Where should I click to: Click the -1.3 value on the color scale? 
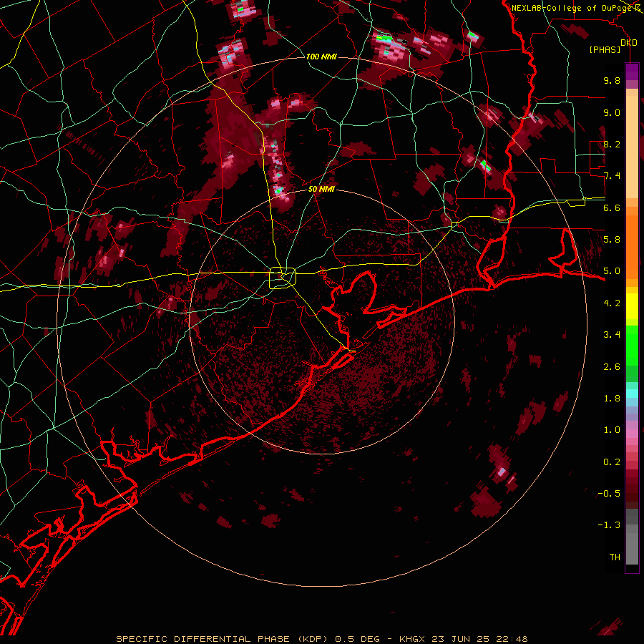click(x=609, y=525)
